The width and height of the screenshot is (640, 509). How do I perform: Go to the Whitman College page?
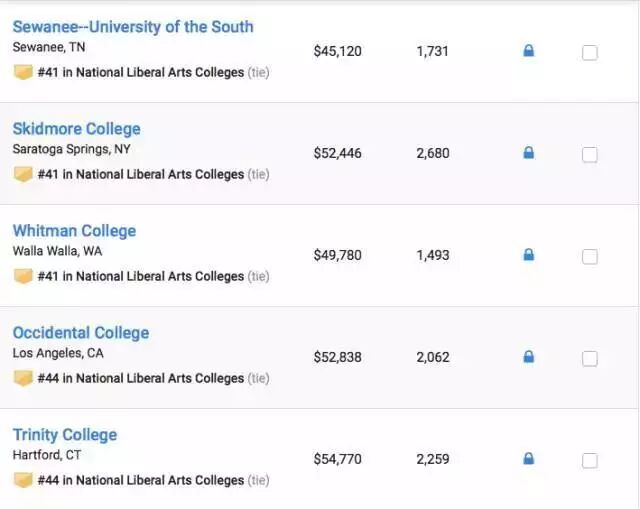coord(74,230)
